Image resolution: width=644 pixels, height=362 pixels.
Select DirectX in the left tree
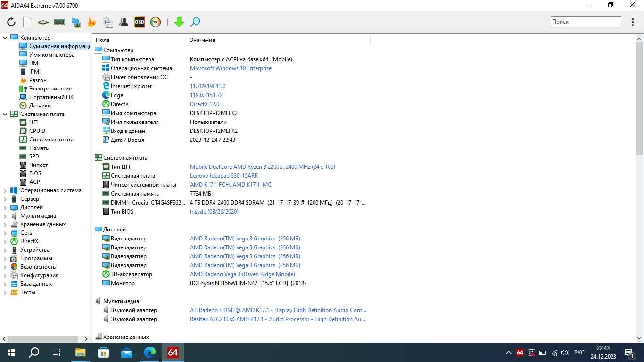pyautogui.click(x=25, y=241)
